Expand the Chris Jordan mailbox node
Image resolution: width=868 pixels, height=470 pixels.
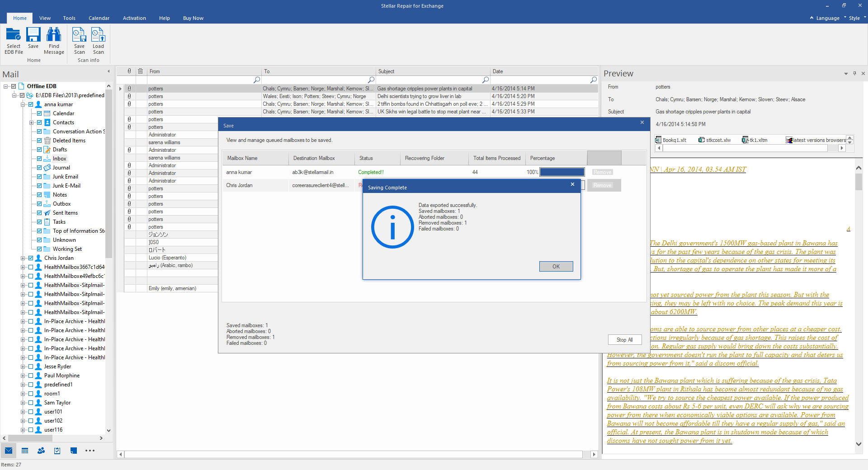point(23,258)
